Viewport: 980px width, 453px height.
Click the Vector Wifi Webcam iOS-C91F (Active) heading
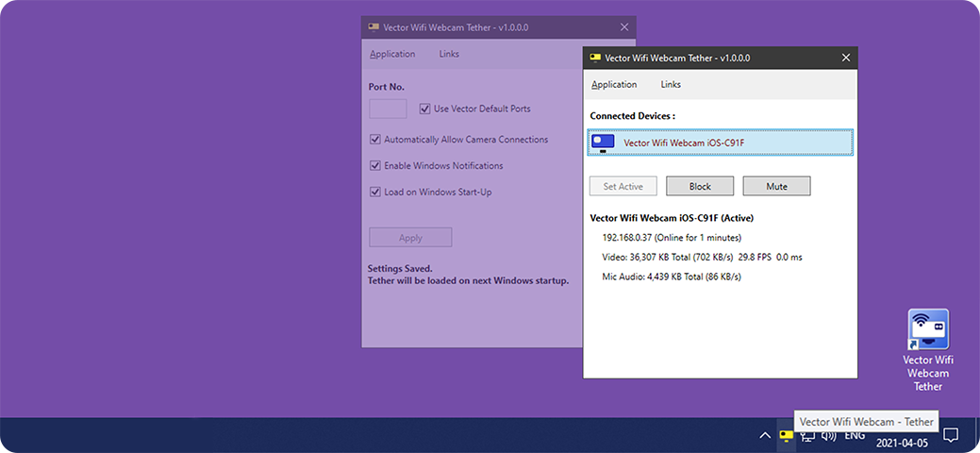tap(672, 218)
